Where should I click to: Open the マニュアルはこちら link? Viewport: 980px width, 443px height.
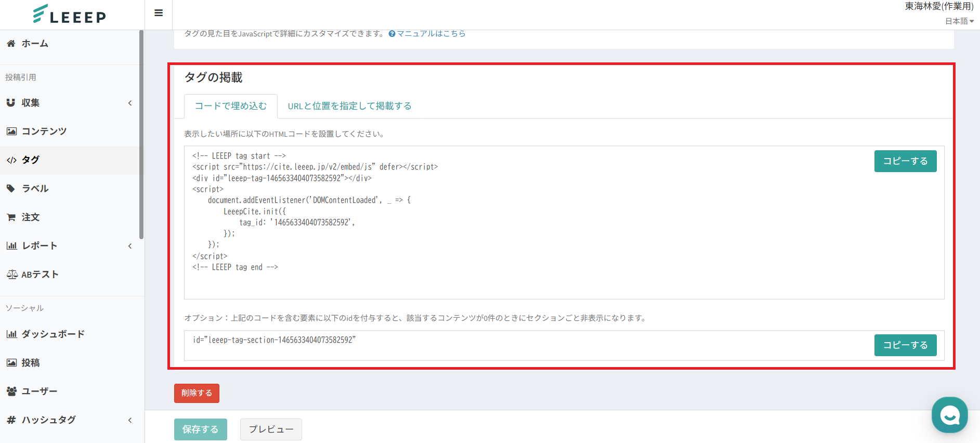coord(431,34)
